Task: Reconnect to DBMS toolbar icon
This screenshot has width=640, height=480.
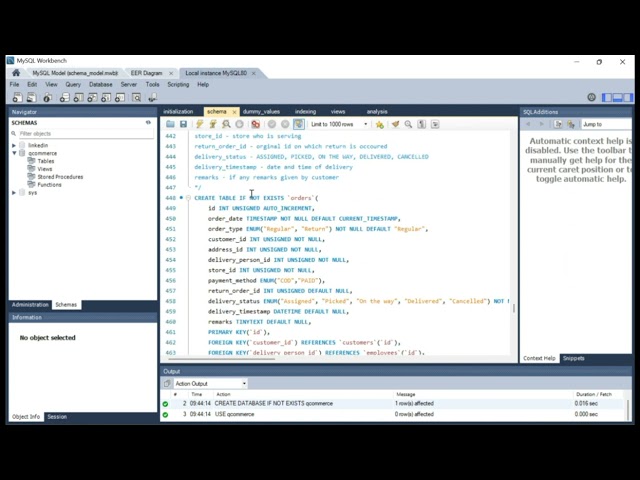Action: coord(153,98)
